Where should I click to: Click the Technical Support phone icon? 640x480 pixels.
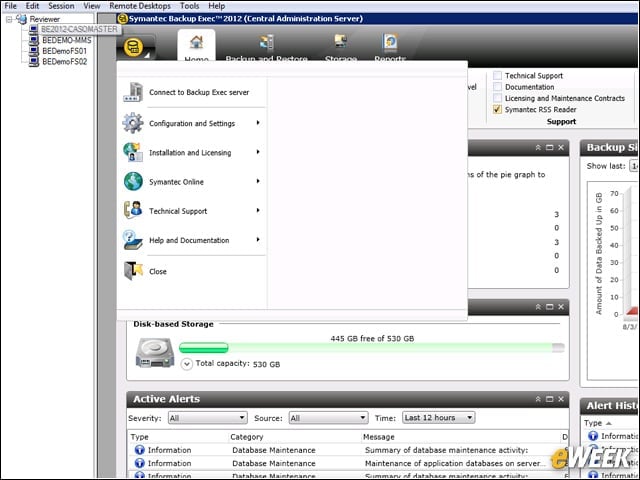[x=133, y=211]
